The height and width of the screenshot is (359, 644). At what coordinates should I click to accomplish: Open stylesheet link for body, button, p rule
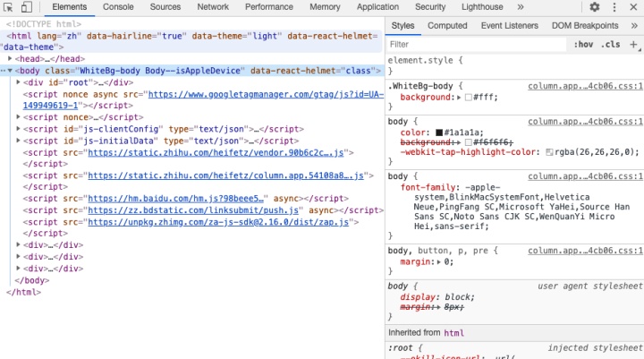[x=585, y=251]
